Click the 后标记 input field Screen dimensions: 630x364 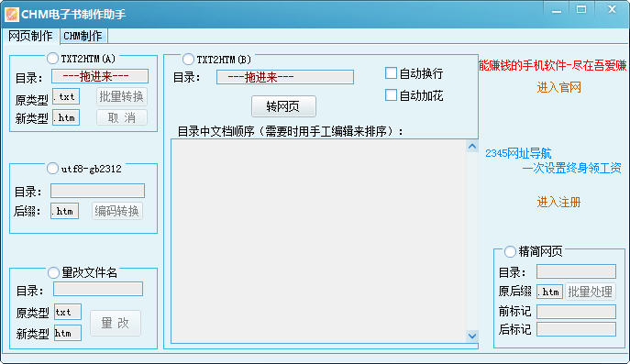point(576,329)
